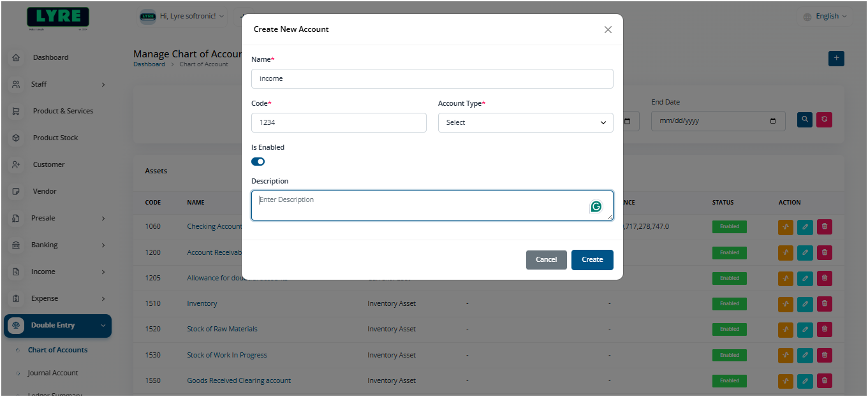Image resolution: width=868 pixels, height=397 pixels.
Task: Click the Enabled status badge for Inventory
Action: (729, 303)
